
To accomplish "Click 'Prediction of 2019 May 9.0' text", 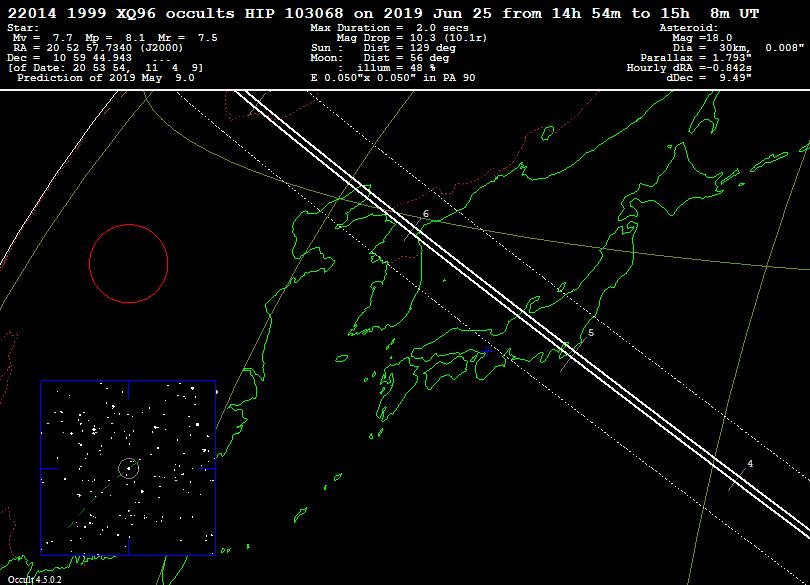I will pyautogui.click(x=106, y=78).
